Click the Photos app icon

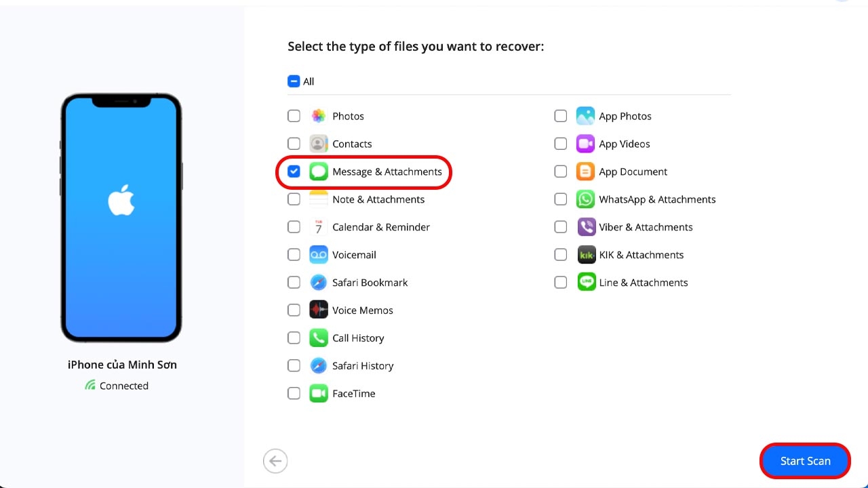pos(318,116)
